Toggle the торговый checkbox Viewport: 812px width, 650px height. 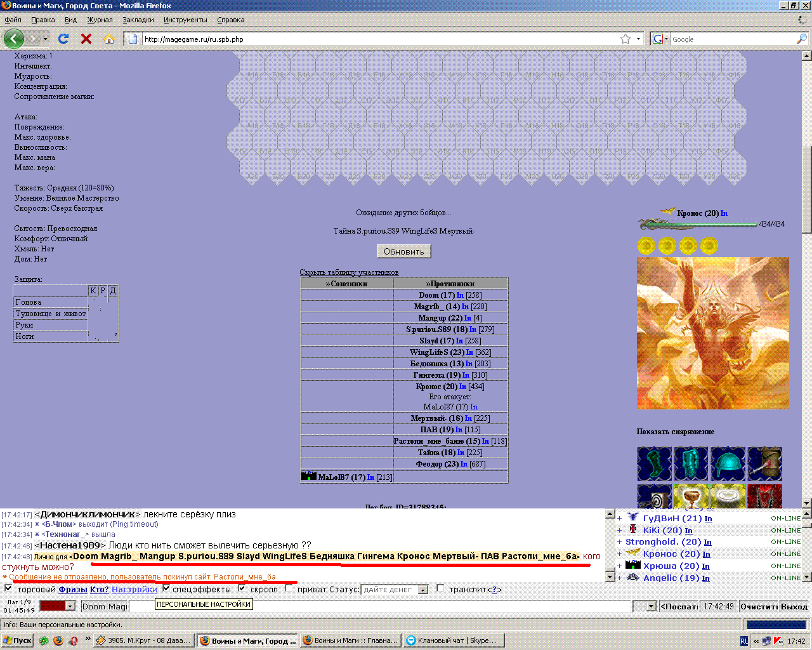click(8, 588)
